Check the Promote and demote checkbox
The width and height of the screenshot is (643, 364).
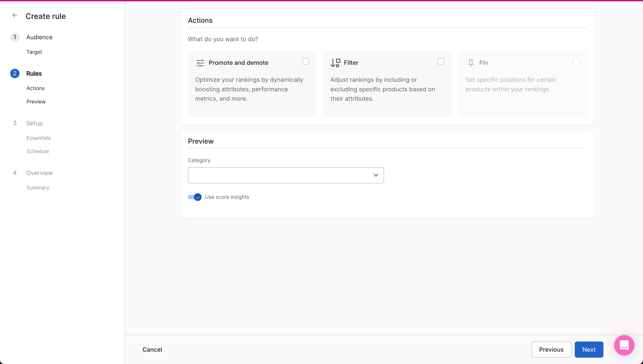coord(306,61)
